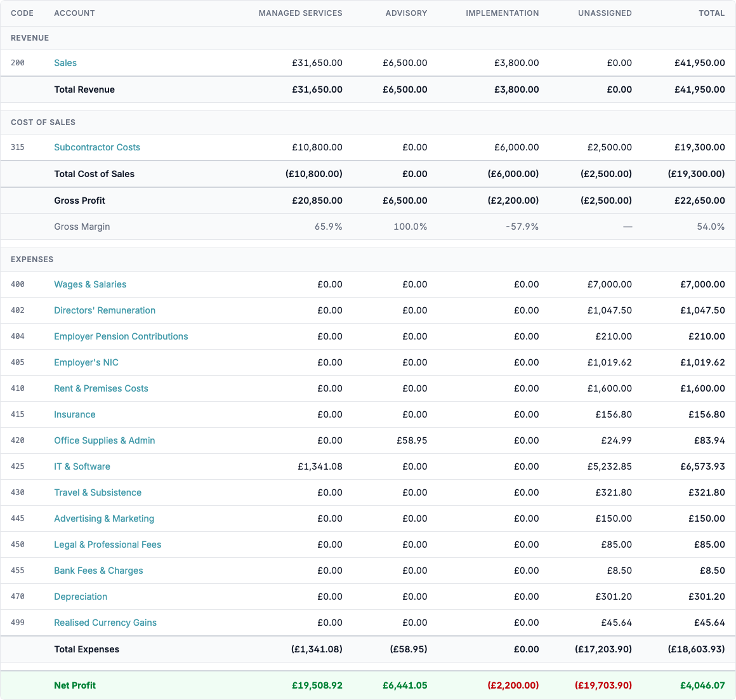The image size is (736, 700).
Task: Open Rent & Premises Costs link
Action: [101, 389]
